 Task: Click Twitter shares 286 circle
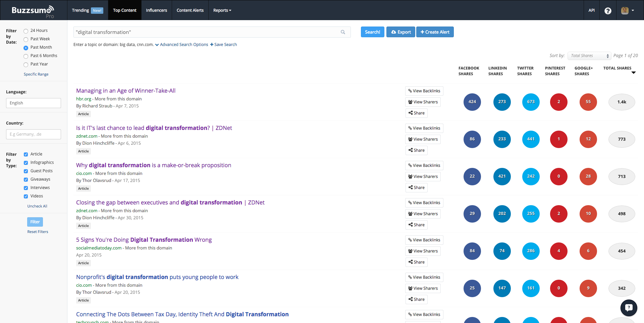[531, 251]
